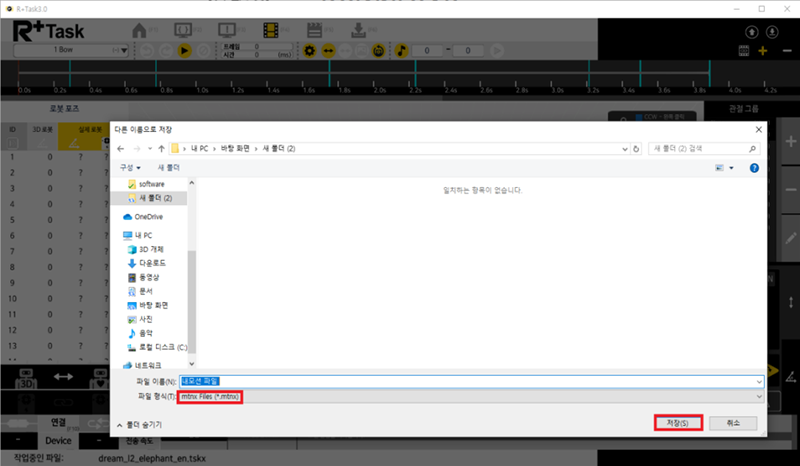This screenshot has height=466, width=800.
Task: Click the 네트워크 network item
Action: 148,365
